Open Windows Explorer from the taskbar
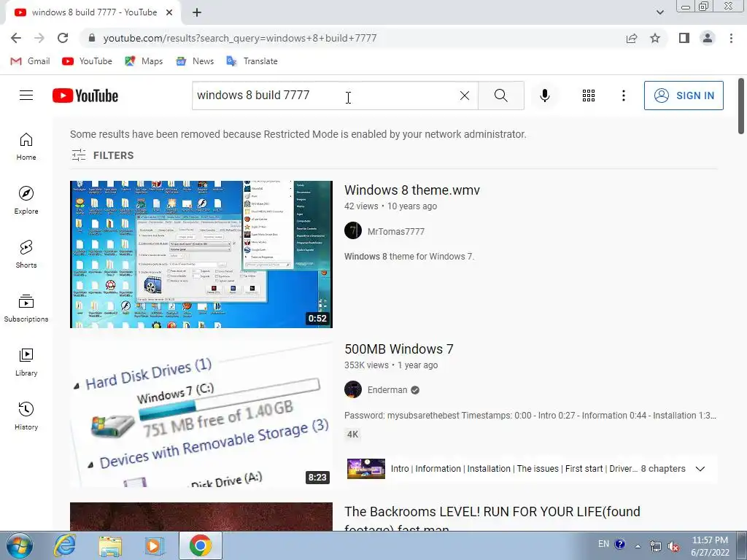Viewport: 747px width, 560px height. (110, 545)
